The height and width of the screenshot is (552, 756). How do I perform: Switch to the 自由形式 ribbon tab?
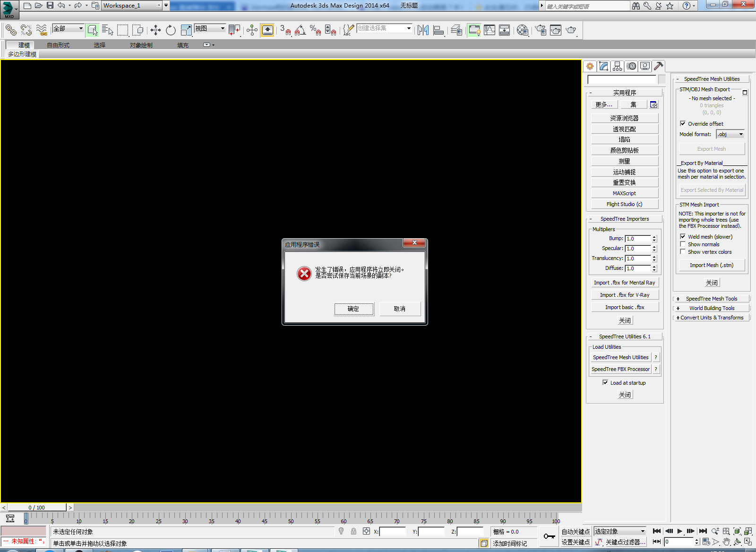58,45
